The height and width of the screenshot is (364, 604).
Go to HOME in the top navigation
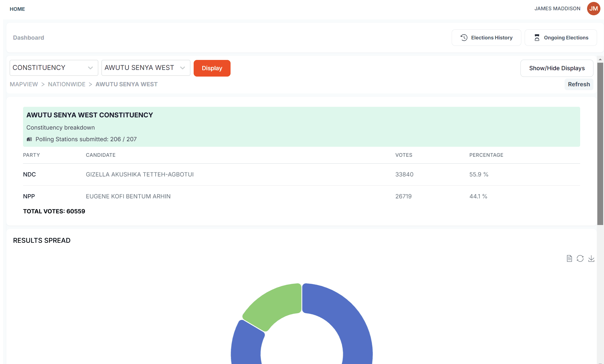coord(17,9)
